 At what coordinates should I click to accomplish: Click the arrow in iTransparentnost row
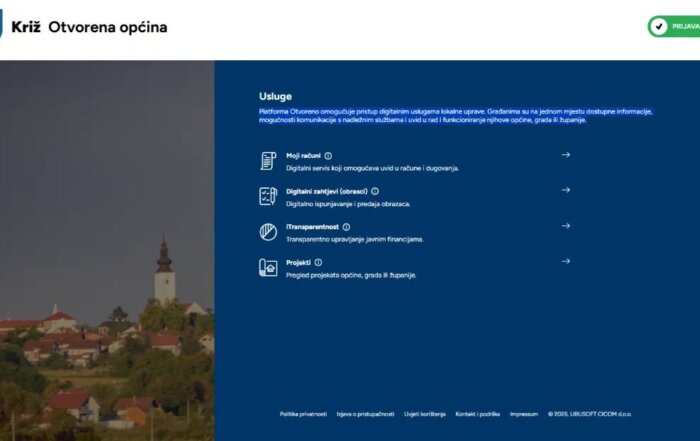[x=566, y=226]
